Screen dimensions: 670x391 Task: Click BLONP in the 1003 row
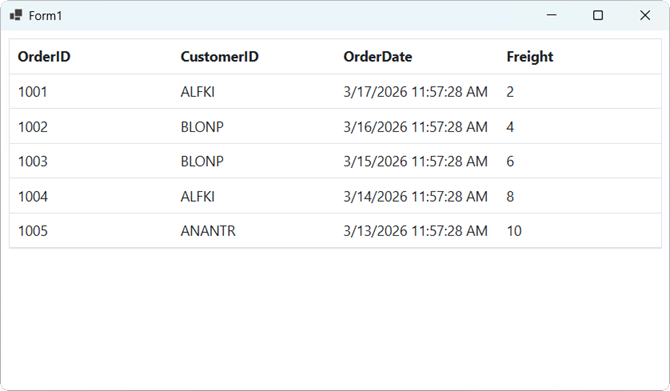[202, 161]
